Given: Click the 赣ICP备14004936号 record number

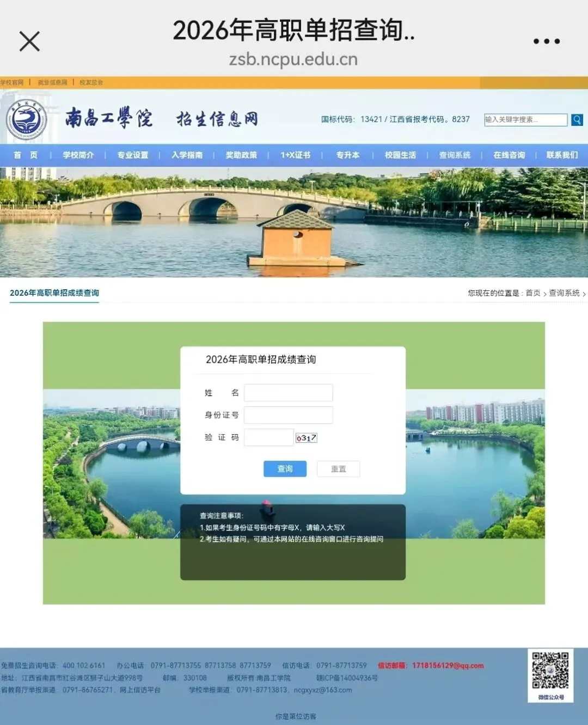Looking at the screenshot, I should pyautogui.click(x=347, y=678).
